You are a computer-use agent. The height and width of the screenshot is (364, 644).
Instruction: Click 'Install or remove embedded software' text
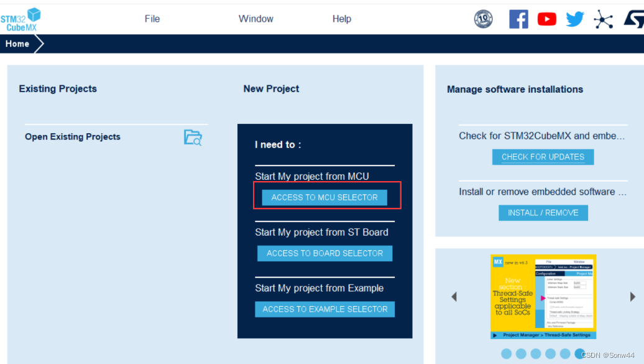coord(543,192)
